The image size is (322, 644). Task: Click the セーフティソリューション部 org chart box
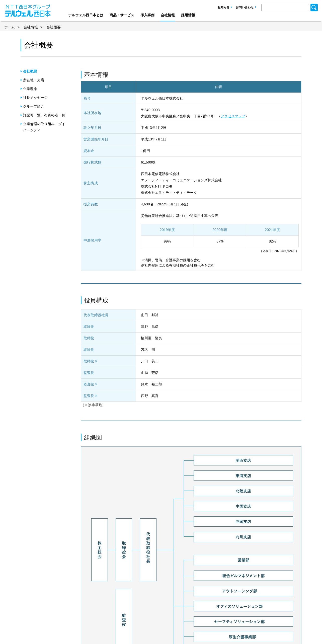click(243, 622)
